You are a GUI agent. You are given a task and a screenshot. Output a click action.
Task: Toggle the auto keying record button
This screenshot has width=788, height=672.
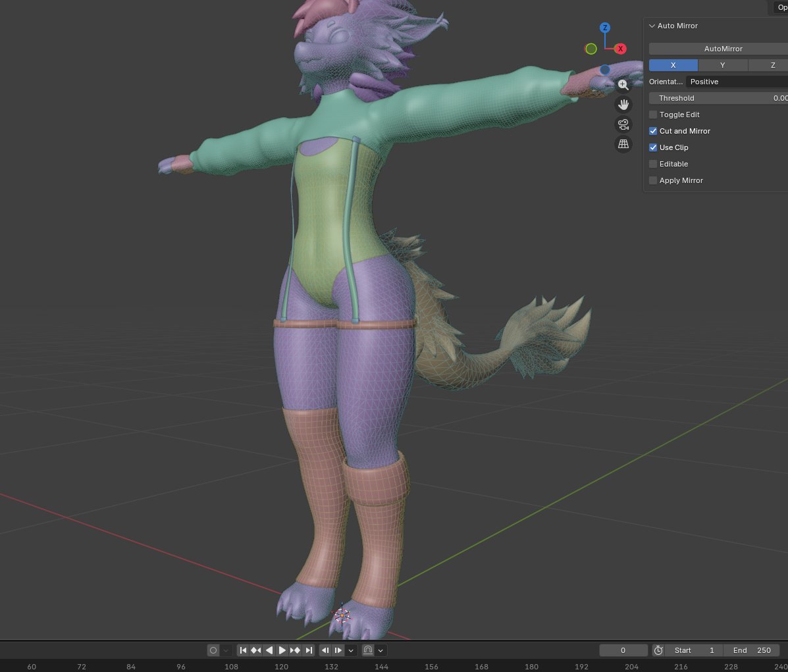(x=213, y=650)
